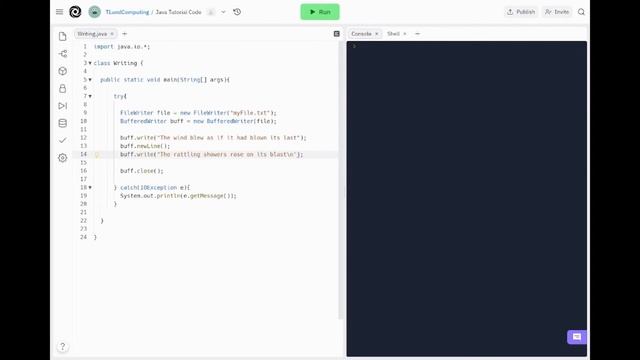640x360 pixels.
Task: Click the Publish button
Action: point(521,12)
